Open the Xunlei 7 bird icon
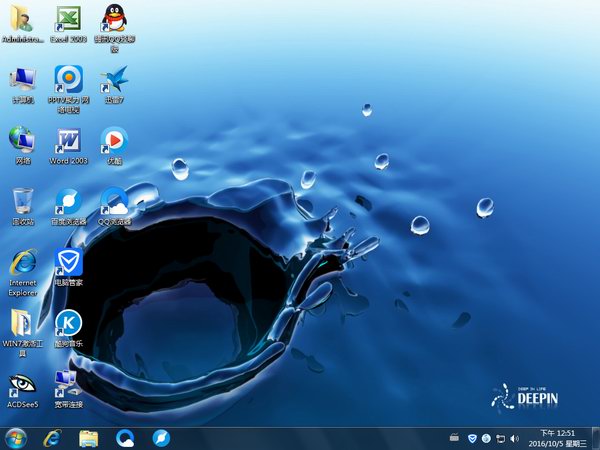This screenshot has height=450, width=600. point(115,78)
